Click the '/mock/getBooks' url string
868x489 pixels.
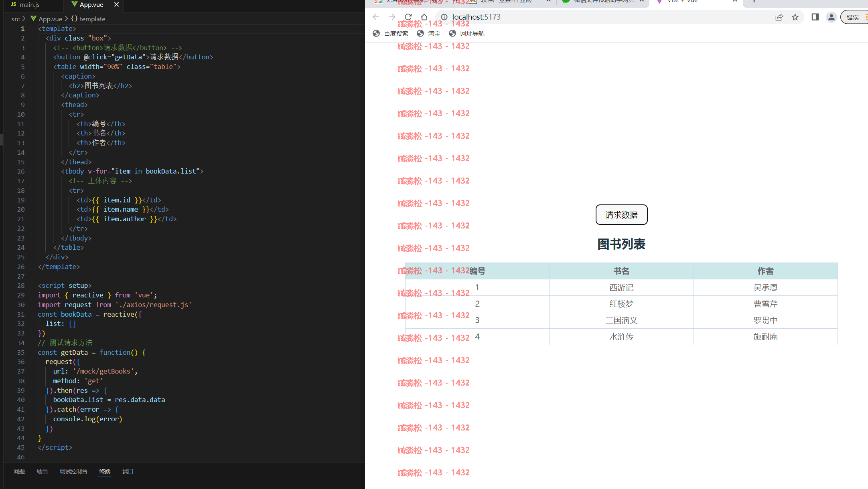point(103,371)
